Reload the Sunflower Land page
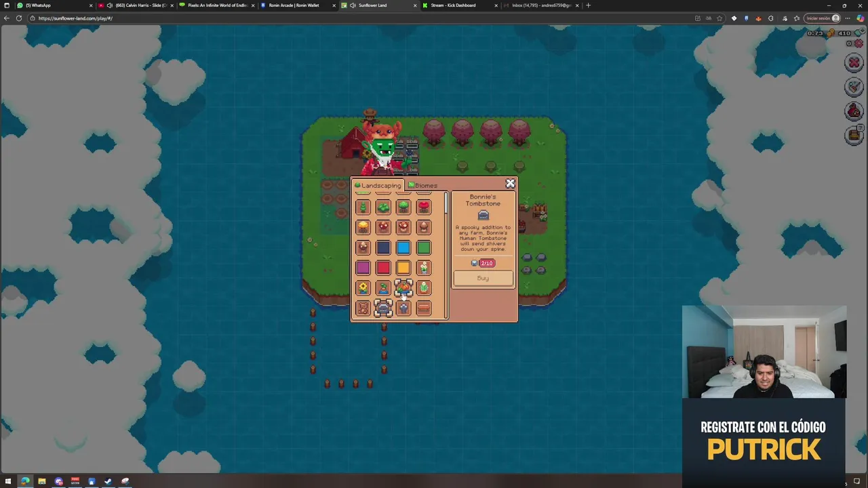 [x=19, y=18]
